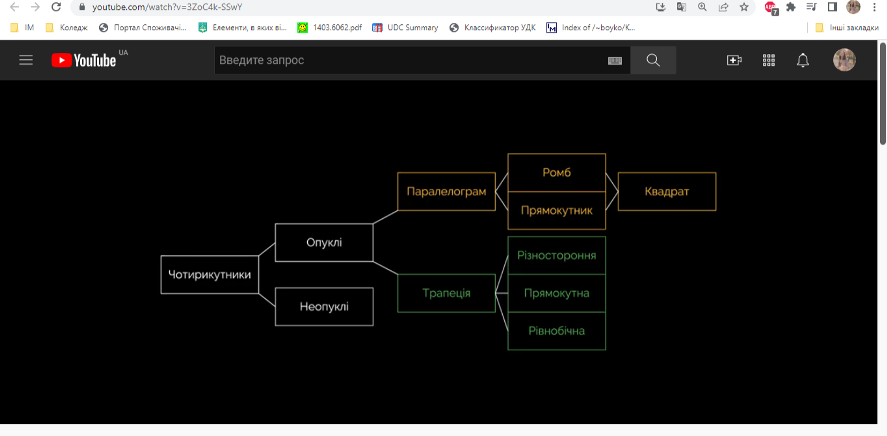
Task: Open the IM bookmark folder
Action: pyautogui.click(x=22, y=27)
